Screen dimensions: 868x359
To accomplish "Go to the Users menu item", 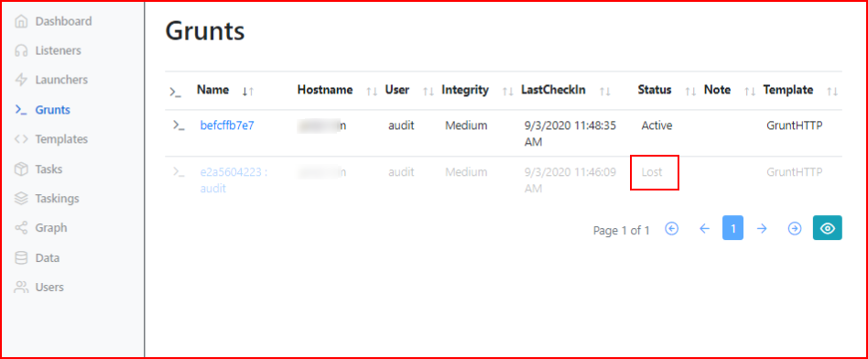I will [40, 287].
